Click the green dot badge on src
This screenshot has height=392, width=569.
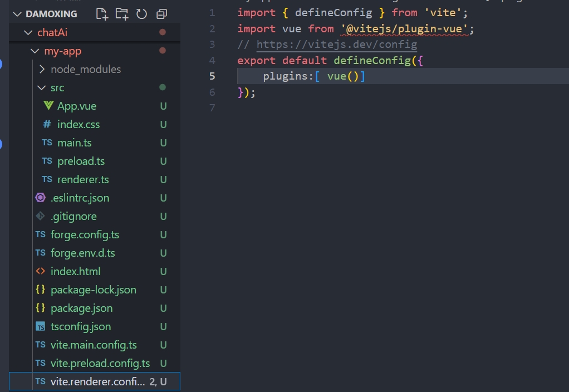(x=163, y=87)
